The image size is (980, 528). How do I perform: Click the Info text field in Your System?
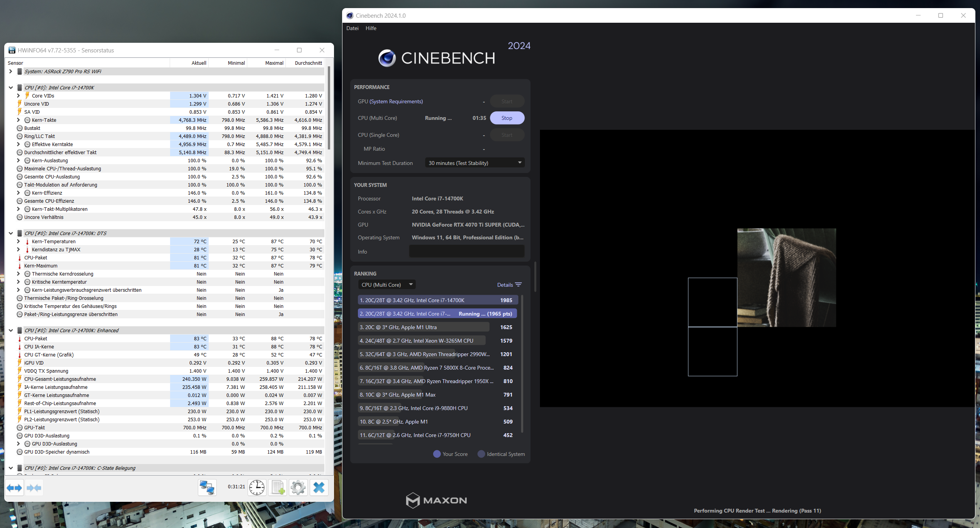466,252
